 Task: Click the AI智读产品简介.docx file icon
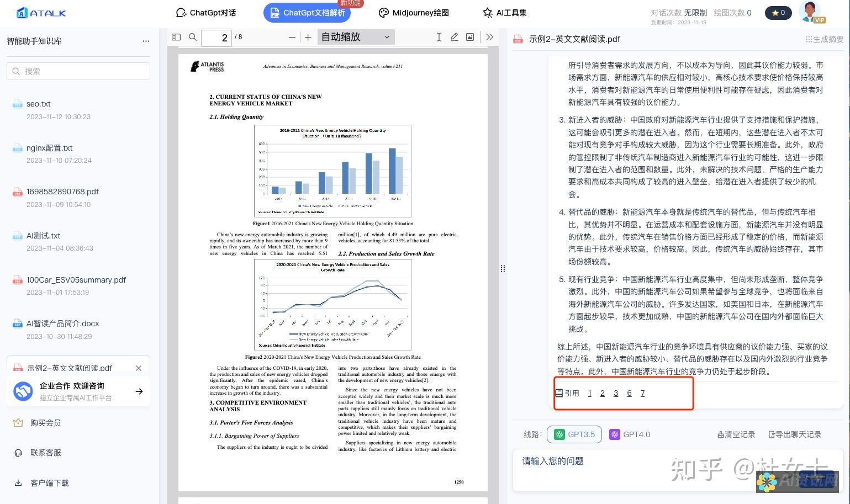[x=17, y=323]
